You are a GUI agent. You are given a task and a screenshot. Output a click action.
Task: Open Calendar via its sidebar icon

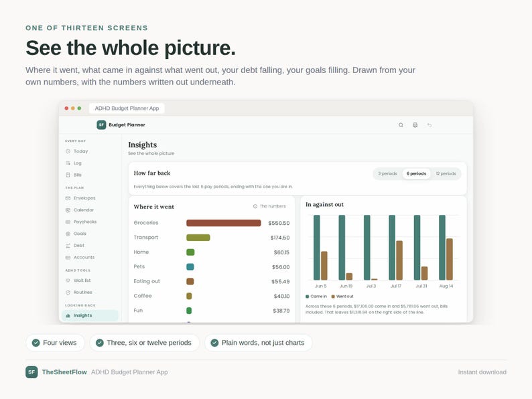[68, 210]
